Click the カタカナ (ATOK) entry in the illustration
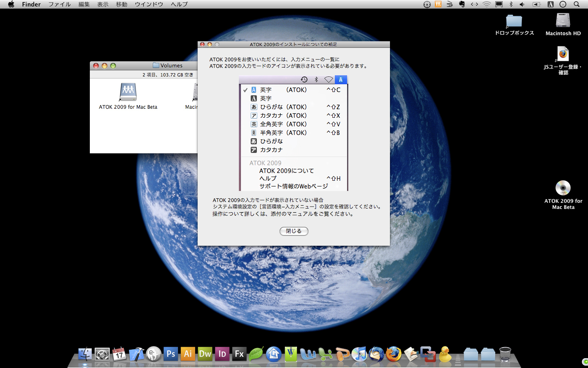The width and height of the screenshot is (588, 368). point(293,115)
